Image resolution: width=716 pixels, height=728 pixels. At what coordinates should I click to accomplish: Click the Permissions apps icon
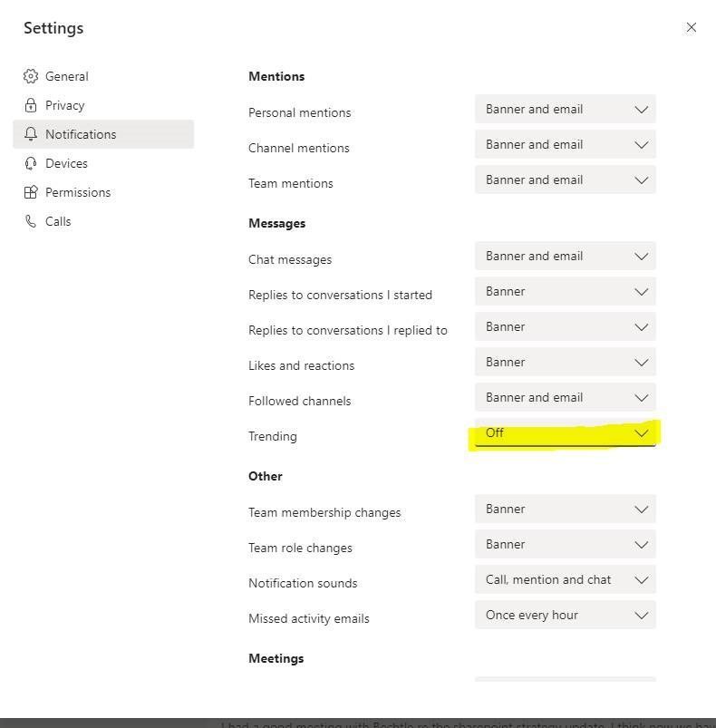coord(31,192)
